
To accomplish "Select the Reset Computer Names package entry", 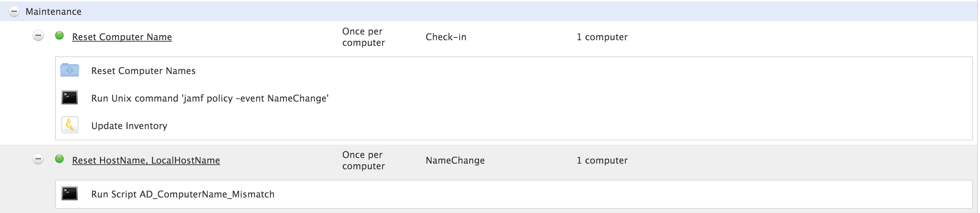I will click(144, 71).
